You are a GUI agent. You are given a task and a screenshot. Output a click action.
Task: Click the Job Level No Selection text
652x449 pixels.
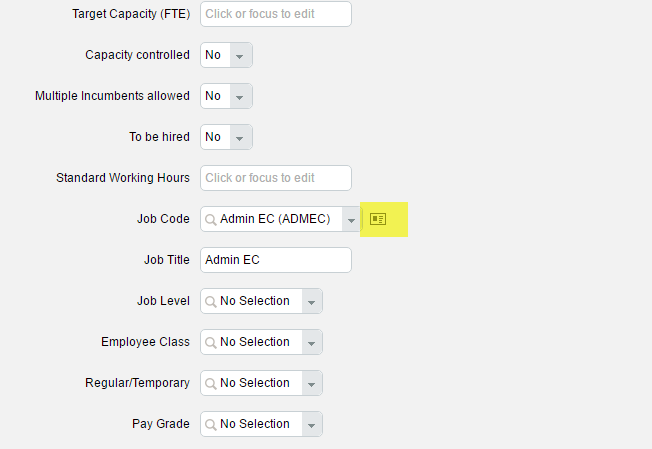click(x=255, y=301)
